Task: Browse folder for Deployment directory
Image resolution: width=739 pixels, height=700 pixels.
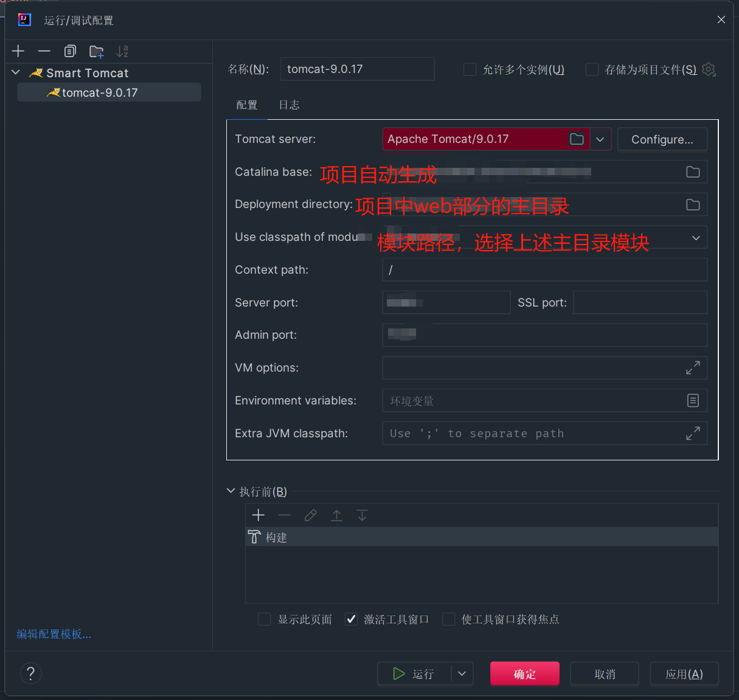Action: (693, 205)
